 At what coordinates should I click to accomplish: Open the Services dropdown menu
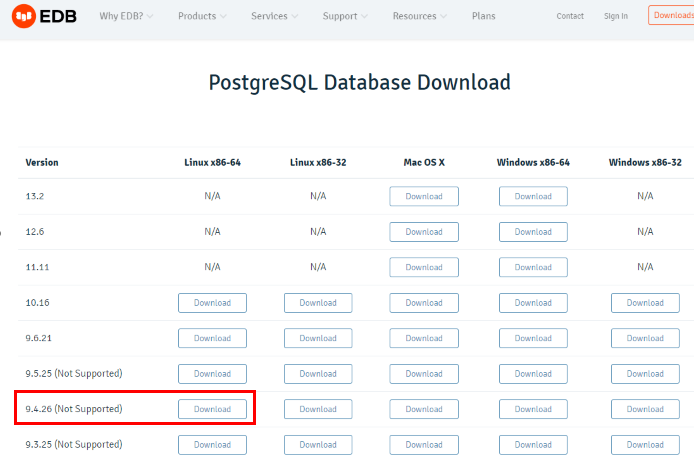click(x=274, y=16)
